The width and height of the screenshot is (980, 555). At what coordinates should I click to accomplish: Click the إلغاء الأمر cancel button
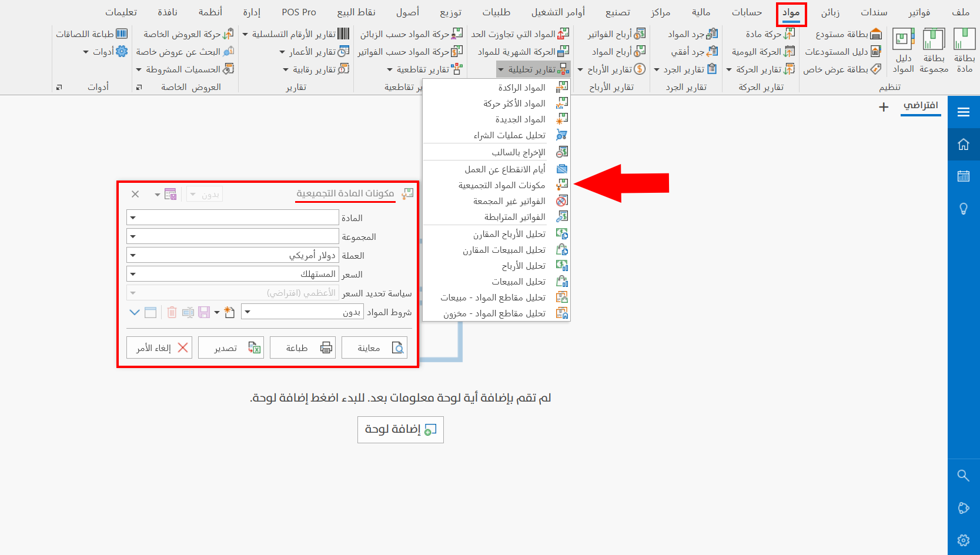159,348
